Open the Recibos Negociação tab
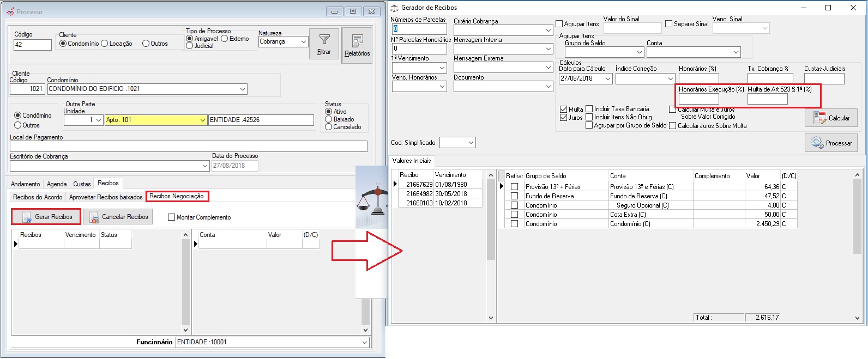The height and width of the screenshot is (359, 868). coord(177,196)
